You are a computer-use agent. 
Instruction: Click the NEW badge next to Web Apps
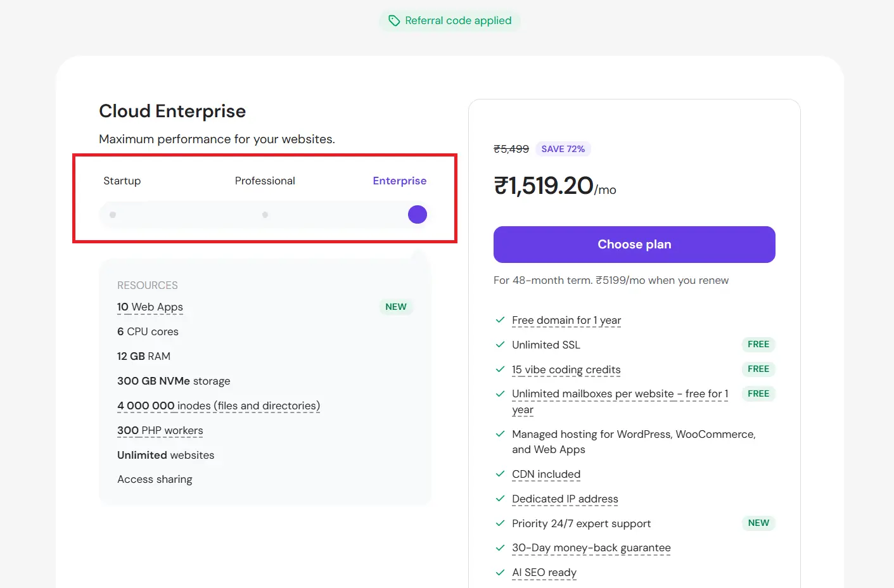tap(396, 307)
